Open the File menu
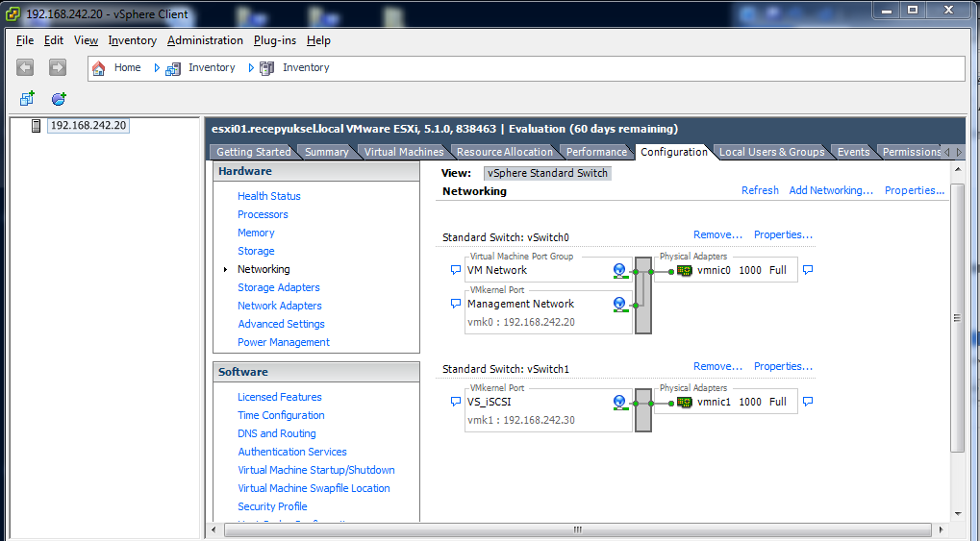The width and height of the screenshot is (980, 541). coord(25,40)
